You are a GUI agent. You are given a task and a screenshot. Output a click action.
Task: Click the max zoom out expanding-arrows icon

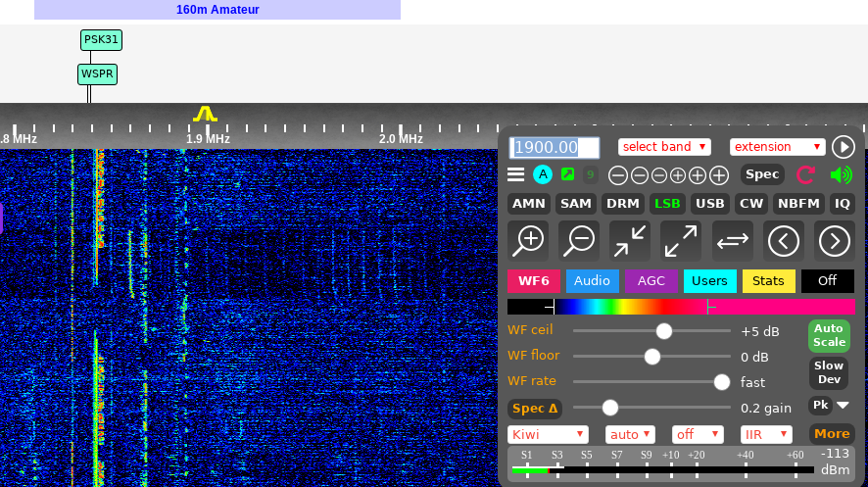tap(681, 240)
